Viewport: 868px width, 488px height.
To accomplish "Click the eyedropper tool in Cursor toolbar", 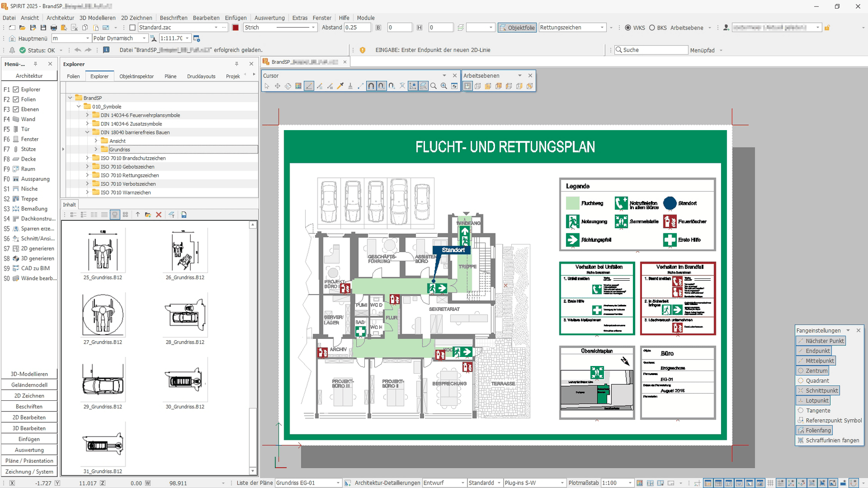I will [x=340, y=86].
